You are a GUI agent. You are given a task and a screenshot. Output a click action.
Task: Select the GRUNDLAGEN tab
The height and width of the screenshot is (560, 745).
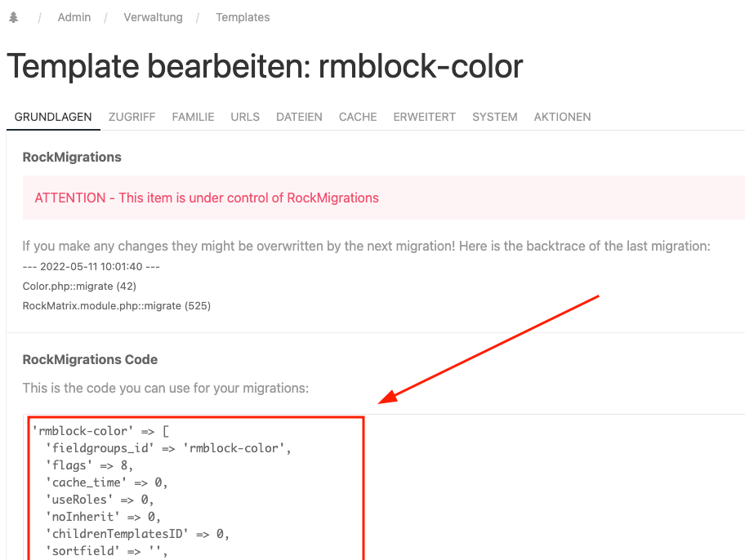click(x=53, y=117)
